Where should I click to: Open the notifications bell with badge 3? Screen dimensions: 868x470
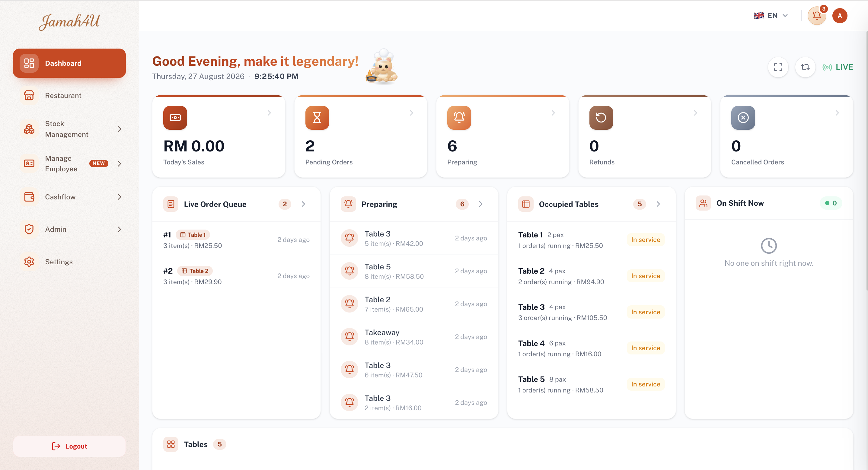[x=816, y=15]
